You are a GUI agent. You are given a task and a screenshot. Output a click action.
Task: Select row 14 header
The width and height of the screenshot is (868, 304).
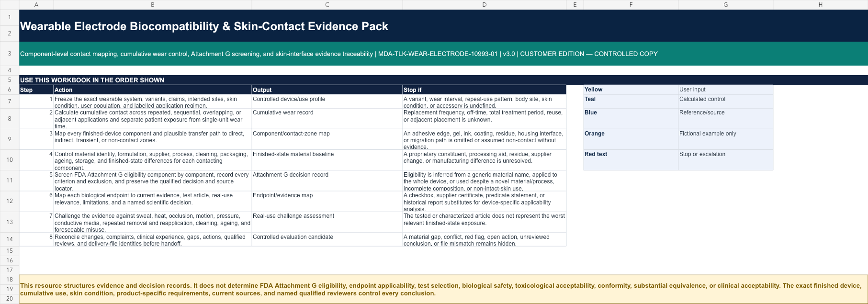pyautogui.click(x=10, y=239)
